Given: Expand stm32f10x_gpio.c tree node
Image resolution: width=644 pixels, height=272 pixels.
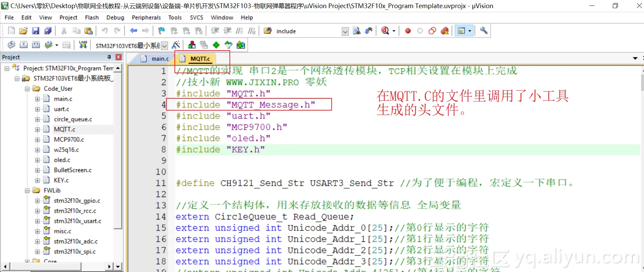Looking at the screenshot, I should pyautogui.click(x=37, y=201).
